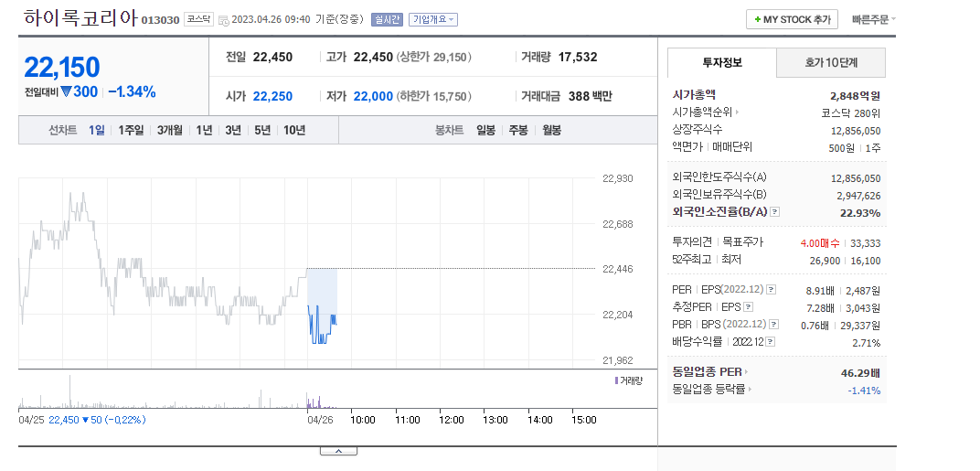The height and width of the screenshot is (471, 980).
Task: Click the arrow next to 동일업종 등락률
Action: click(750, 389)
